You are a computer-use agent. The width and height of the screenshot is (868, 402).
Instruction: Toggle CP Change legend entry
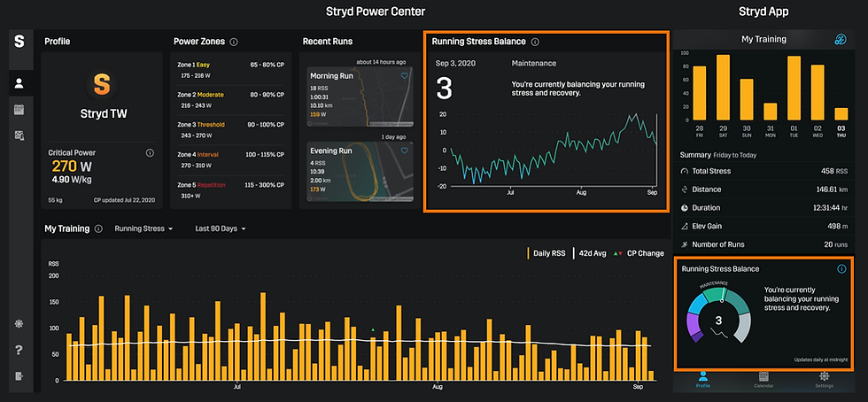tap(639, 253)
